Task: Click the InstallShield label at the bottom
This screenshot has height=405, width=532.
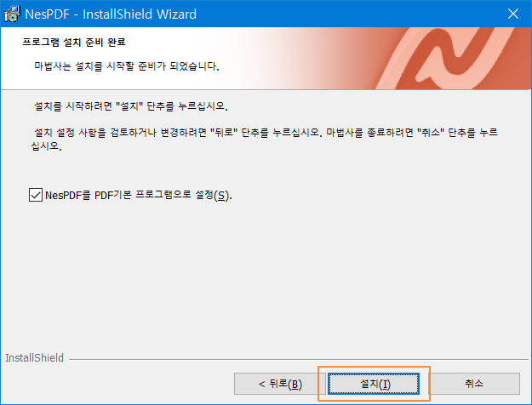Action: pyautogui.click(x=34, y=358)
